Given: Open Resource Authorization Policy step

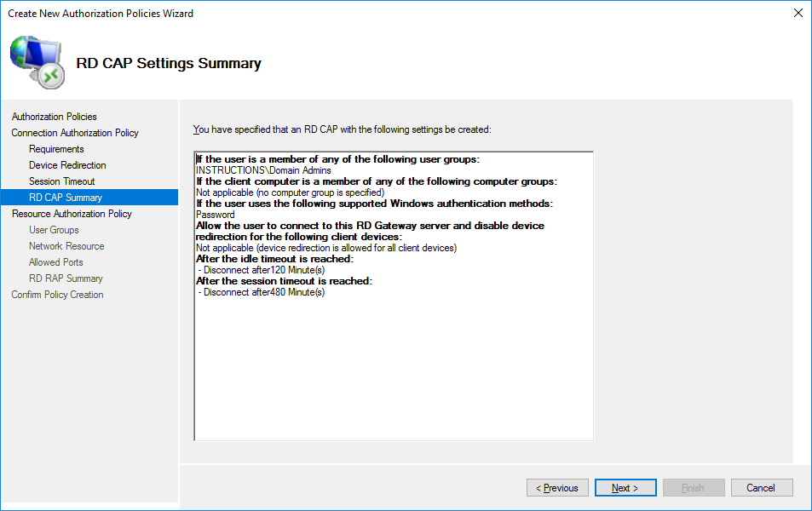Looking at the screenshot, I should tap(72, 214).
